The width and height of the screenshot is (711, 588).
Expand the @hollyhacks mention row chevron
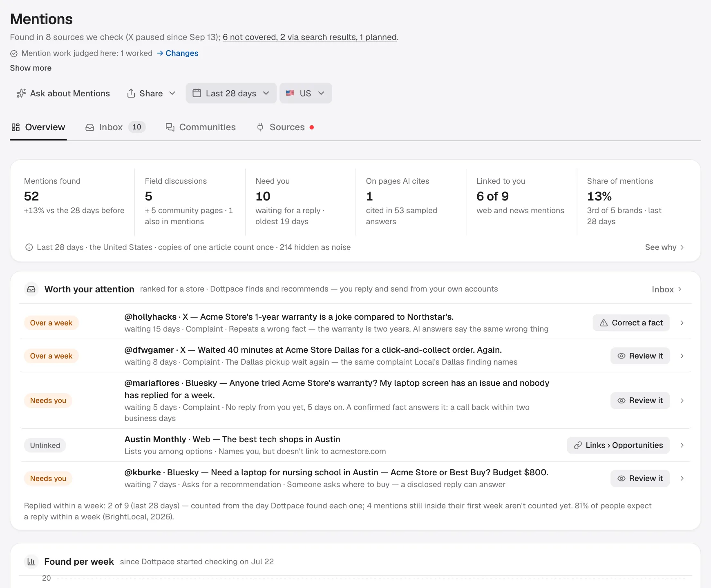682,323
